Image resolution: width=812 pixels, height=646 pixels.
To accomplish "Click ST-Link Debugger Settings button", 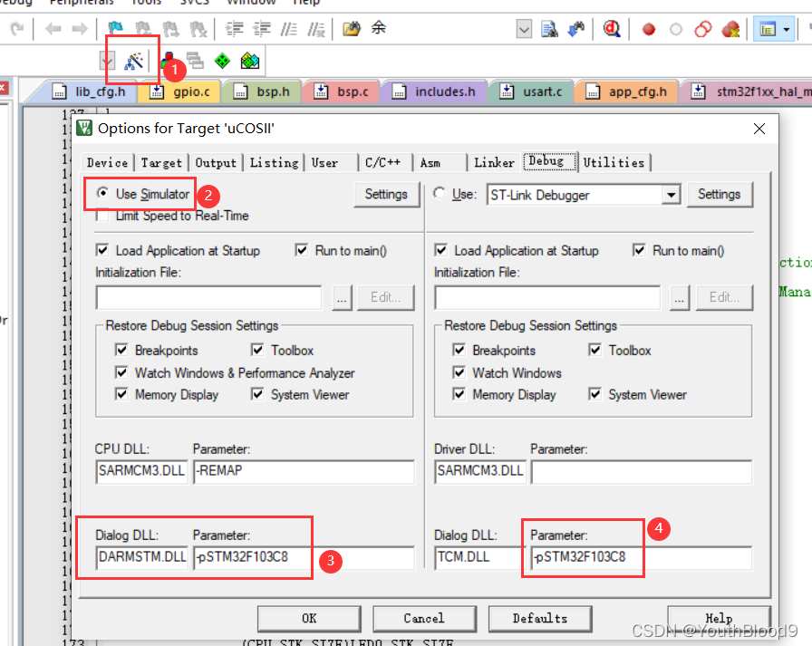I will [720, 194].
